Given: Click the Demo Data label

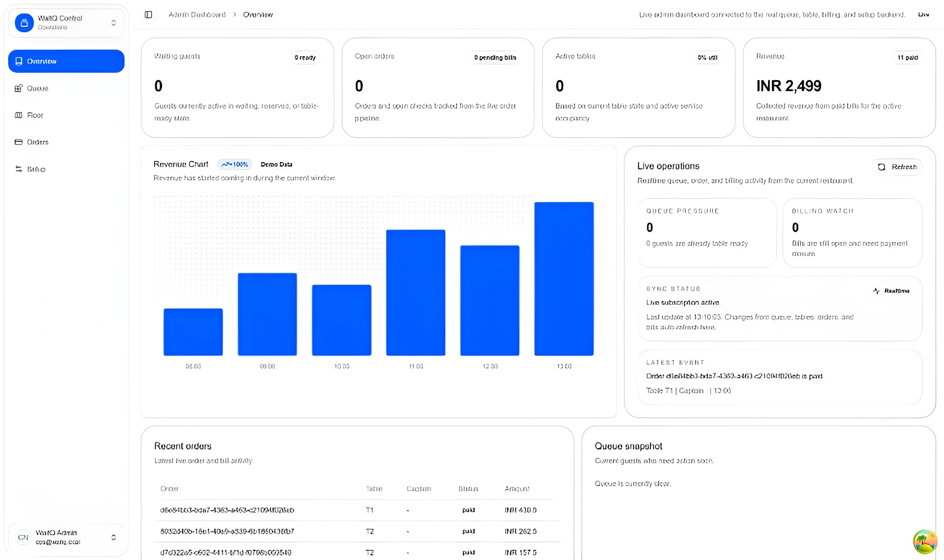Looking at the screenshot, I should coord(276,164).
